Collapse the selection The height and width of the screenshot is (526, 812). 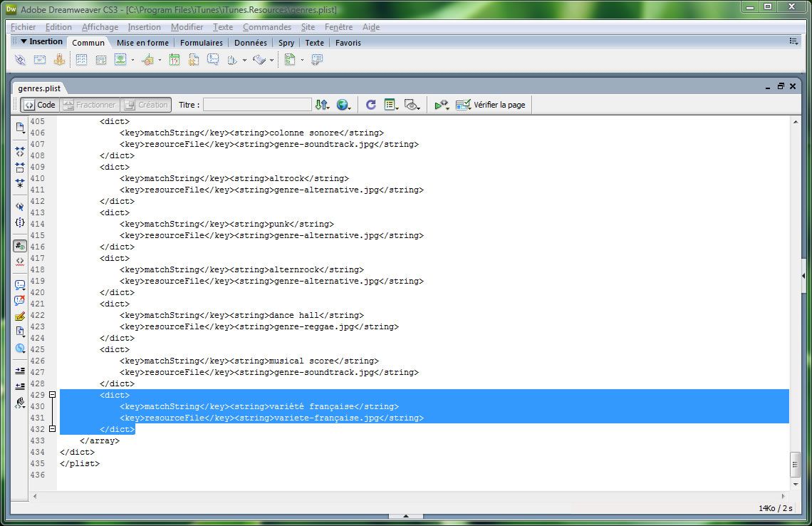point(20,167)
